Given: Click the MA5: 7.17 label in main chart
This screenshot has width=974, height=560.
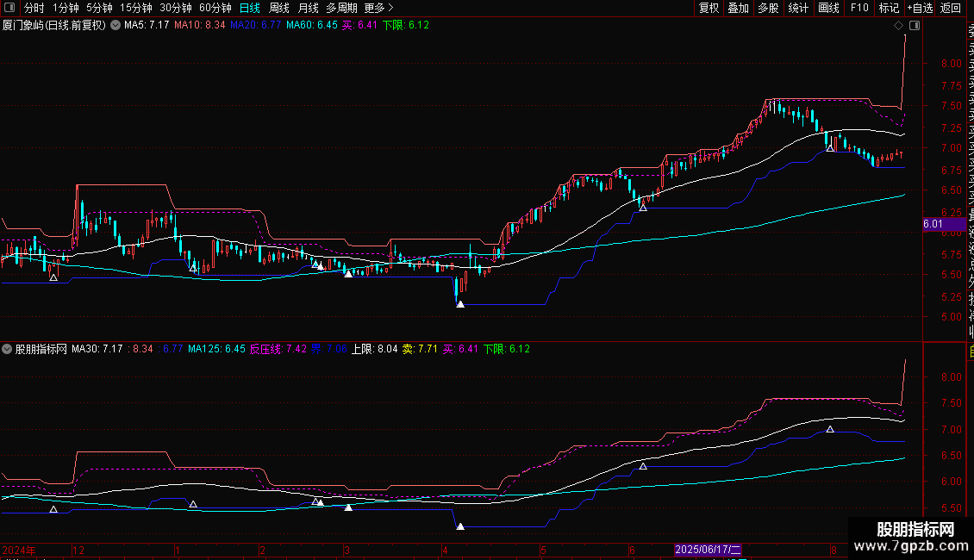Looking at the screenshot, I should pos(147,26).
